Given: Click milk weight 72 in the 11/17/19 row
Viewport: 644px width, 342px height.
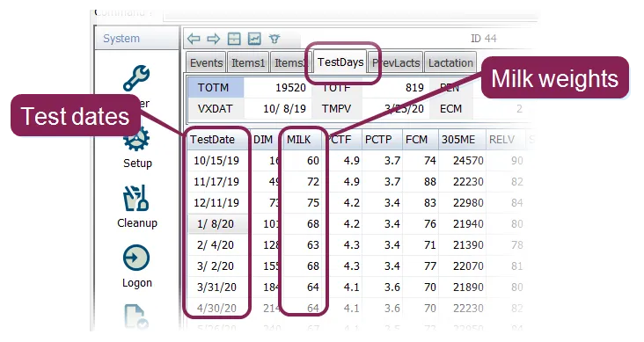Looking at the screenshot, I should tap(313, 181).
